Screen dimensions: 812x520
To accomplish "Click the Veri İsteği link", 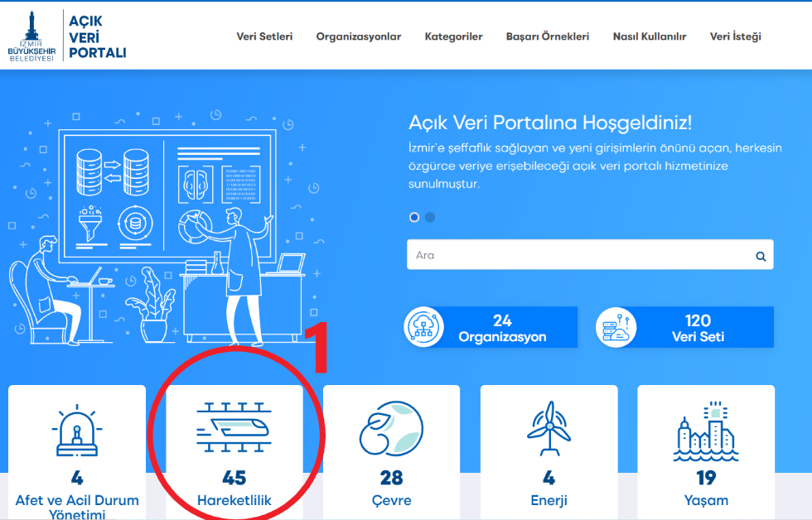I will 735,36.
